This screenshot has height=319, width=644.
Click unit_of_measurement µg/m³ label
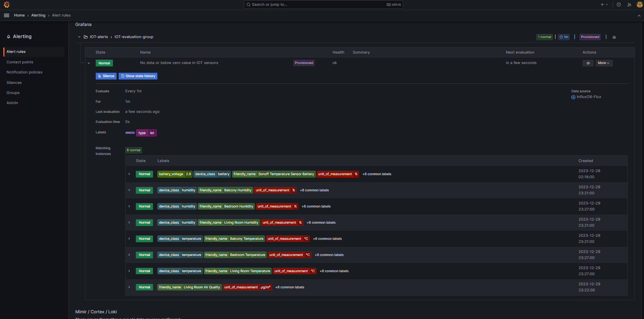pyautogui.click(x=247, y=287)
